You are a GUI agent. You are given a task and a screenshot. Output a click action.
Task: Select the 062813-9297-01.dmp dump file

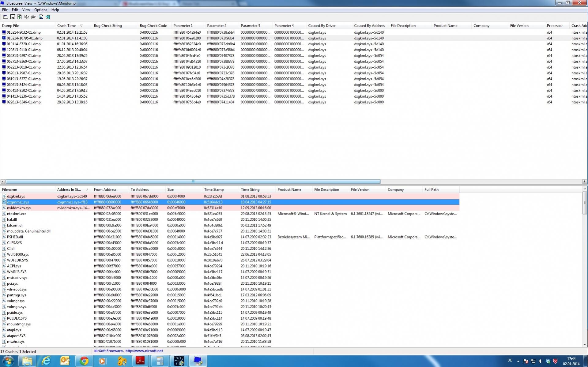24,56
